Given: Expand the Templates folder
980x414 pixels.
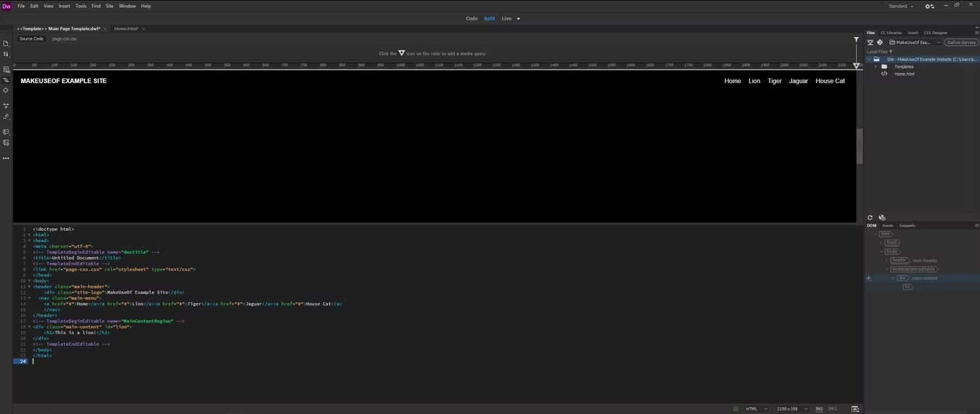Looking at the screenshot, I should 876,67.
